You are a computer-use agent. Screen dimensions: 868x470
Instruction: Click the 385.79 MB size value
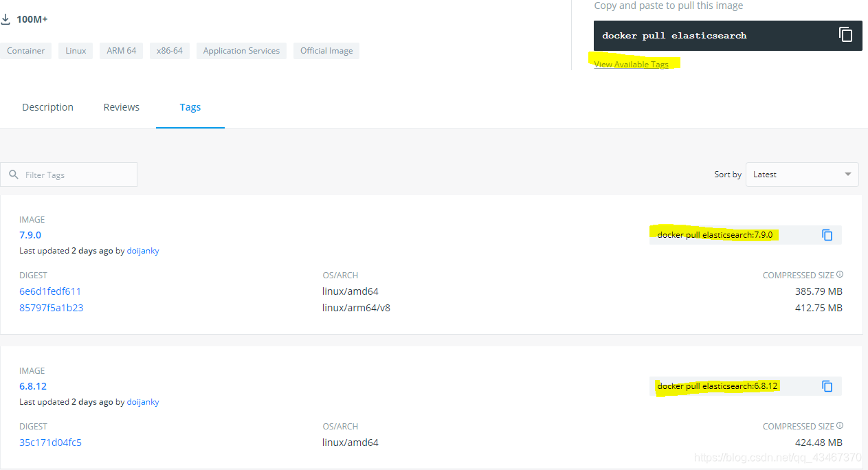819,291
